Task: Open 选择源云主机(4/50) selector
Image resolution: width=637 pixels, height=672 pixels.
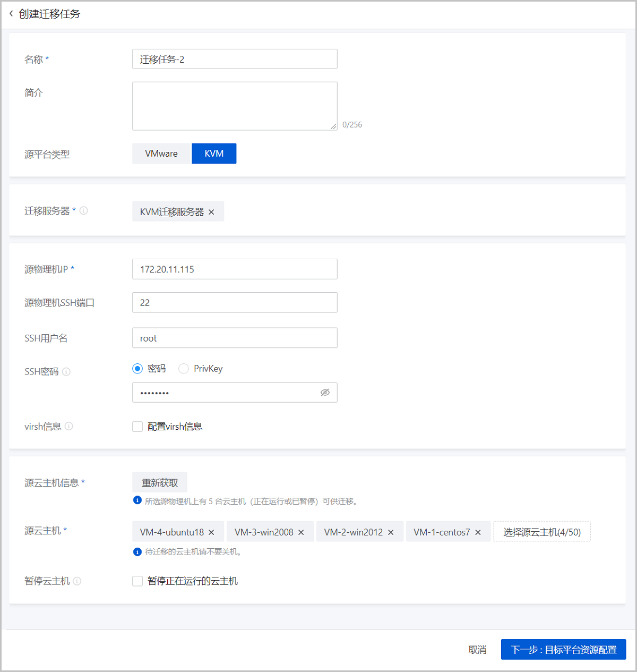Action: pos(541,532)
